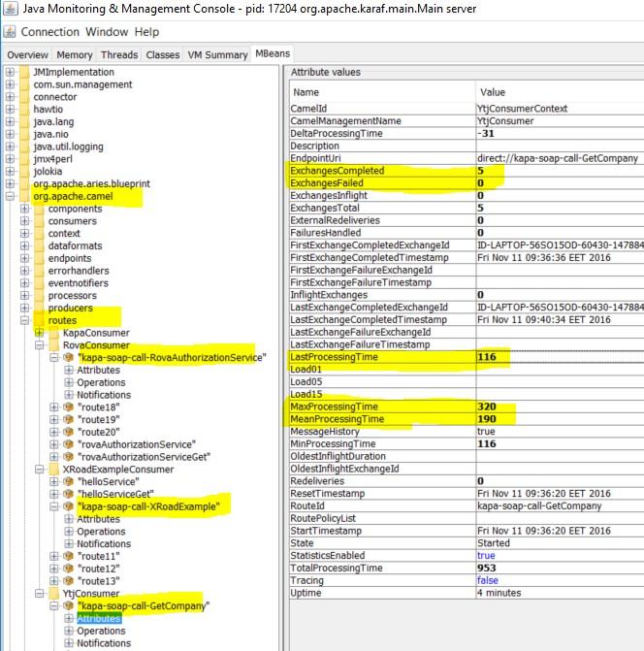
Task: Switch to the Overview tab
Action: point(27,54)
